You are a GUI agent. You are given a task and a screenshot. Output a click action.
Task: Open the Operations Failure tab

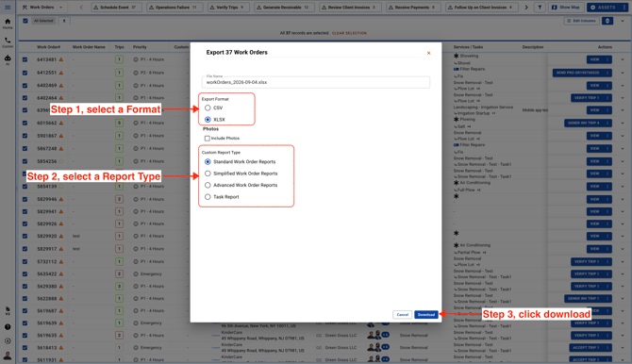click(175, 8)
